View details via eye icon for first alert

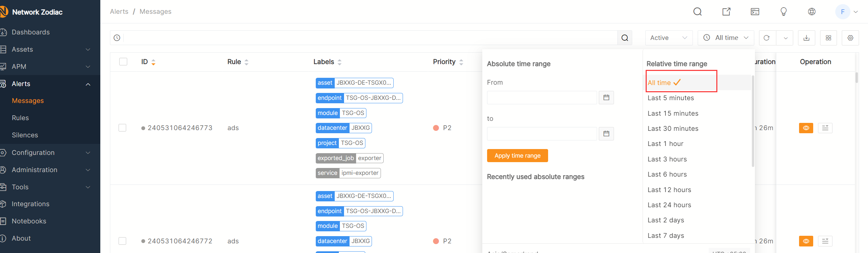click(x=806, y=128)
